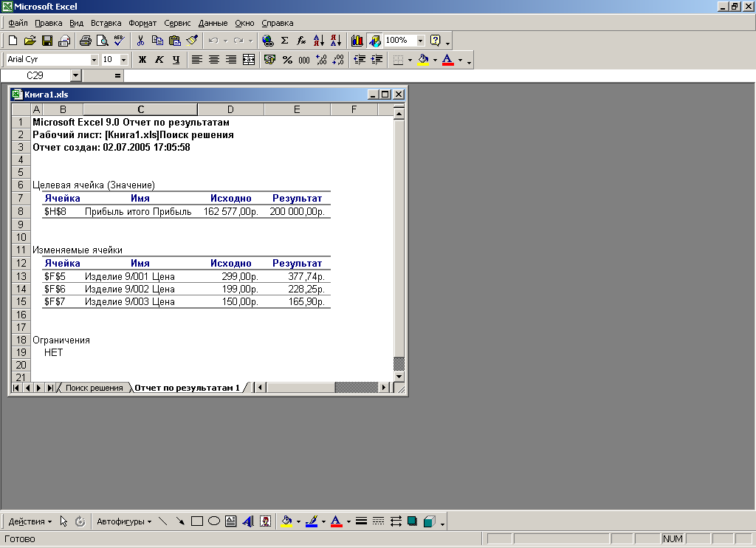This screenshot has height=548, width=756.
Task: Open the Файл menu
Action: (x=18, y=23)
